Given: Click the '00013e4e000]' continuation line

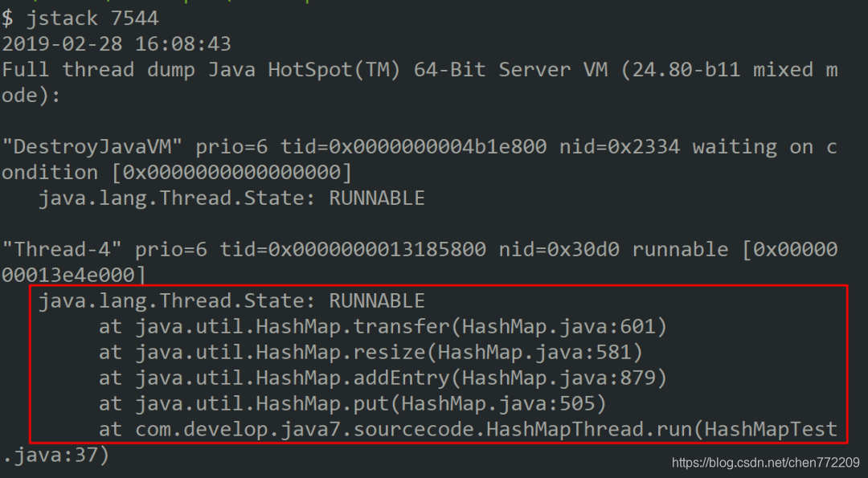Looking at the screenshot, I should pyautogui.click(x=74, y=275).
